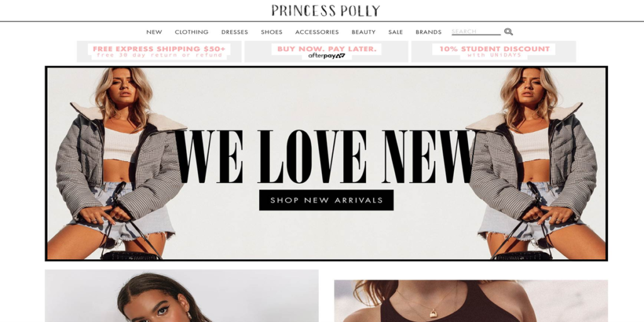Click the SHOP NEW ARRIVALS button
Image resolution: width=644 pixels, height=322 pixels.
[326, 200]
